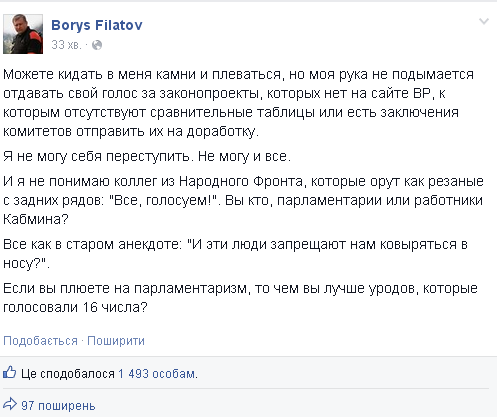Open Borys Filatov's profile picture
This screenshot has width=497, height=417.
point(23,34)
